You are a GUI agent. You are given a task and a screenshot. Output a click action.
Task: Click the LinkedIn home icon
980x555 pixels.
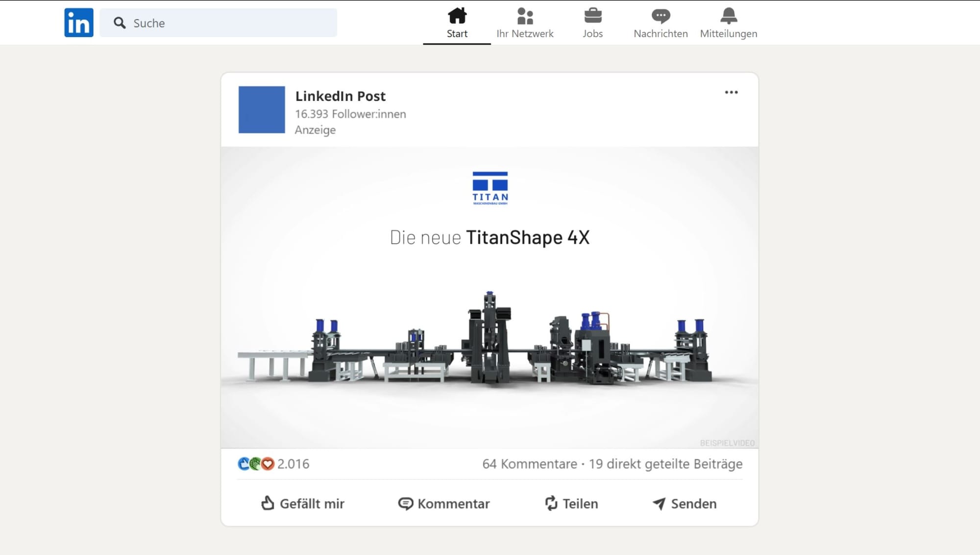457,17
